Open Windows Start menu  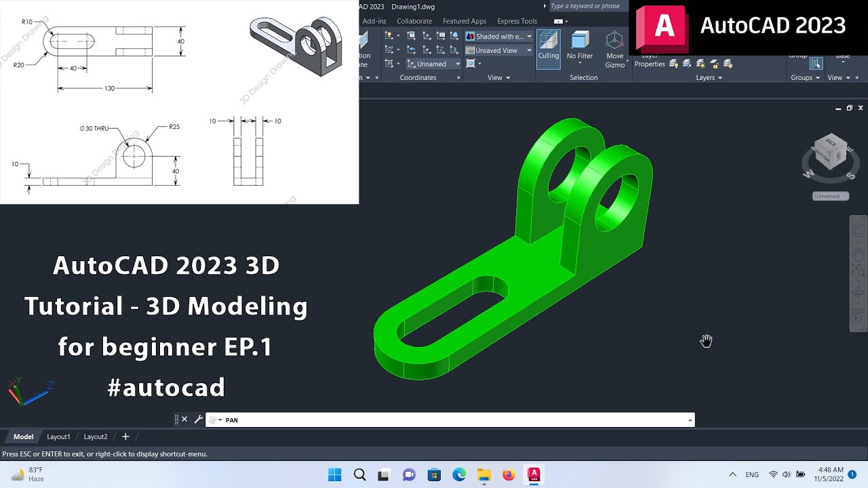(x=335, y=475)
